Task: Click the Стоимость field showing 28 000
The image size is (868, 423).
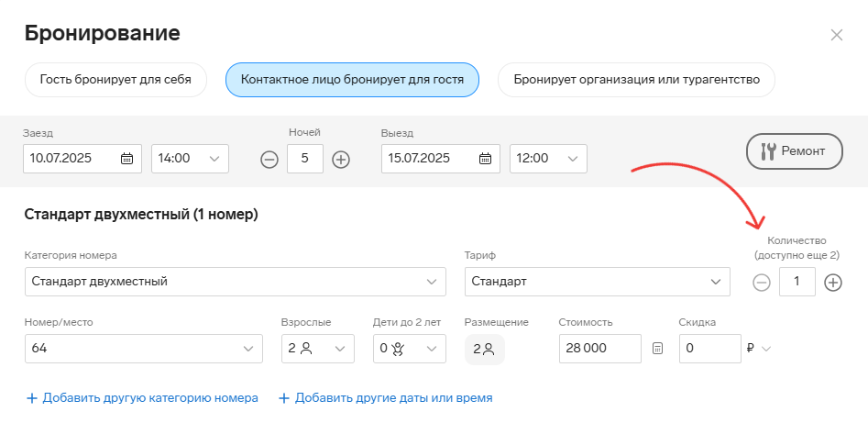Action: [600, 349]
